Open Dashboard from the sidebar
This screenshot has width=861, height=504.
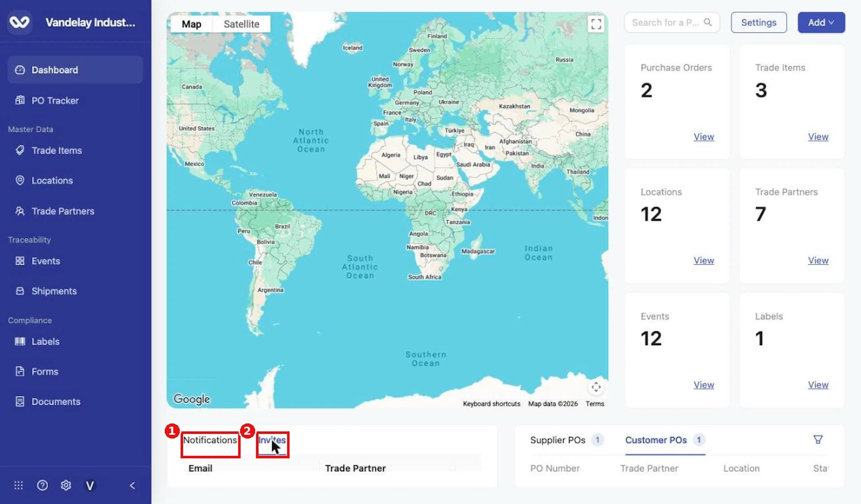click(x=75, y=70)
